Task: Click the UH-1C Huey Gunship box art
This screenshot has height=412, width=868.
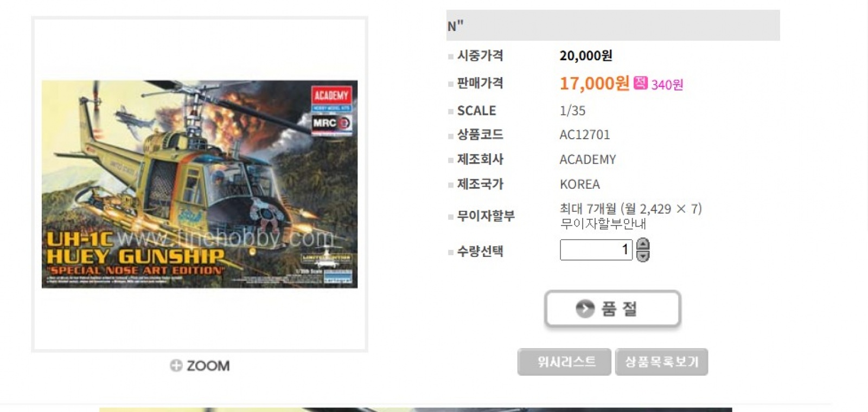Action: pos(200,184)
